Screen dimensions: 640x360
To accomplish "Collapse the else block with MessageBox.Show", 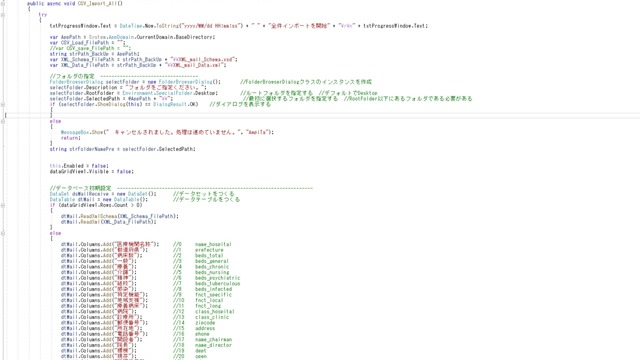I will pyautogui.click(x=3, y=121).
